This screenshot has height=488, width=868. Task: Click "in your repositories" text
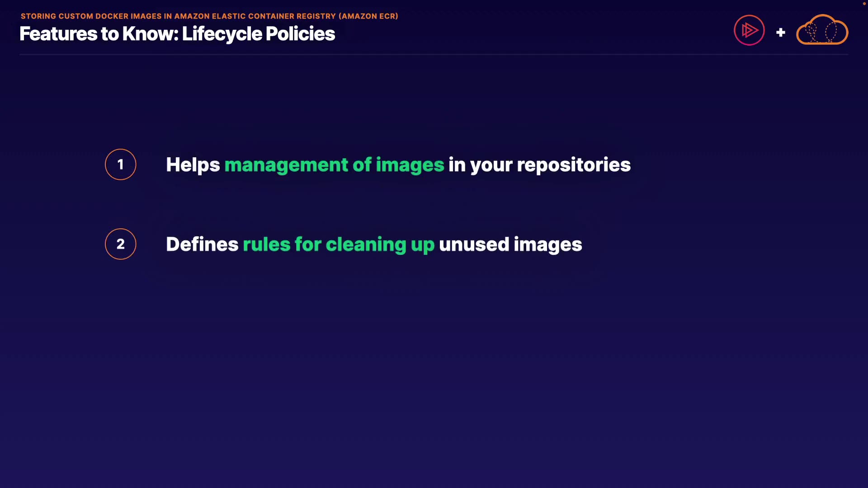[539, 165]
